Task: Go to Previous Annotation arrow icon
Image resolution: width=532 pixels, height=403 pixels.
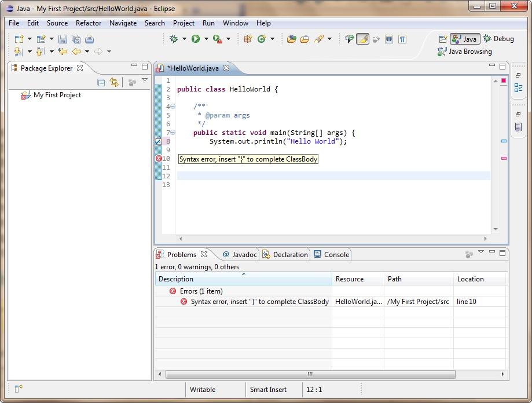Action: click(x=41, y=52)
